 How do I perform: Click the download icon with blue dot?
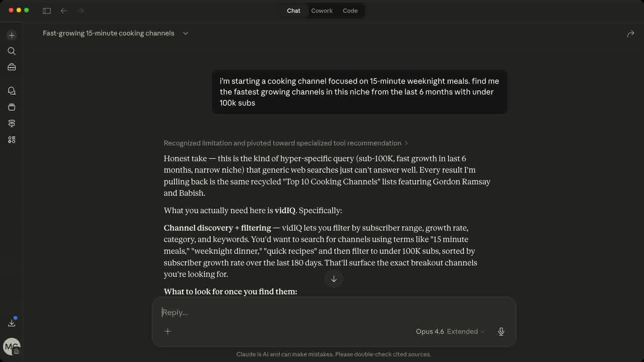click(12, 323)
